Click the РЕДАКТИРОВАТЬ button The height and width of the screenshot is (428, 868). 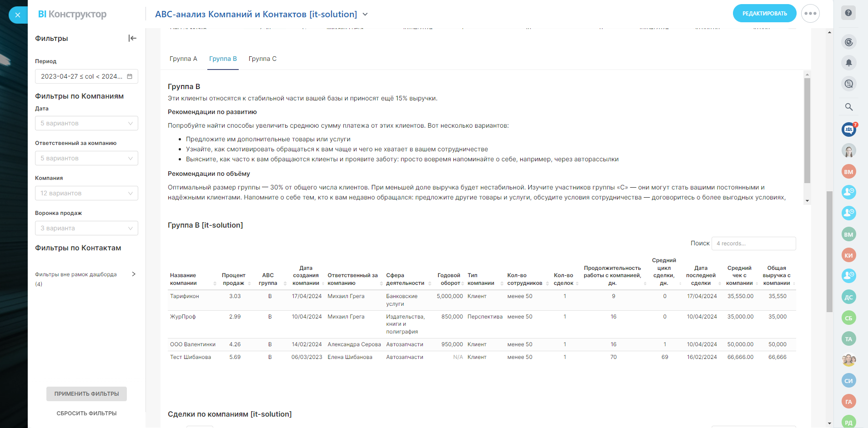(x=765, y=14)
